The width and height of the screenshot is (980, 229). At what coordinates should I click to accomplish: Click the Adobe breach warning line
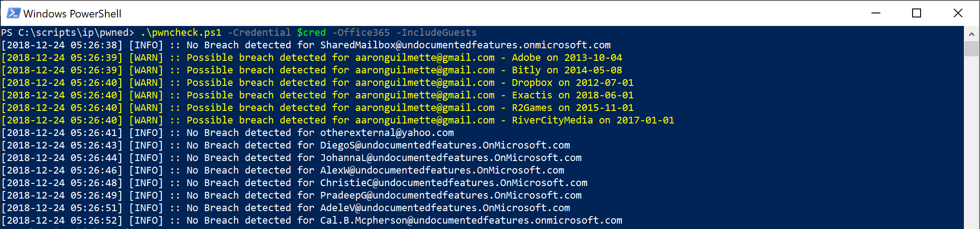pyautogui.click(x=312, y=58)
